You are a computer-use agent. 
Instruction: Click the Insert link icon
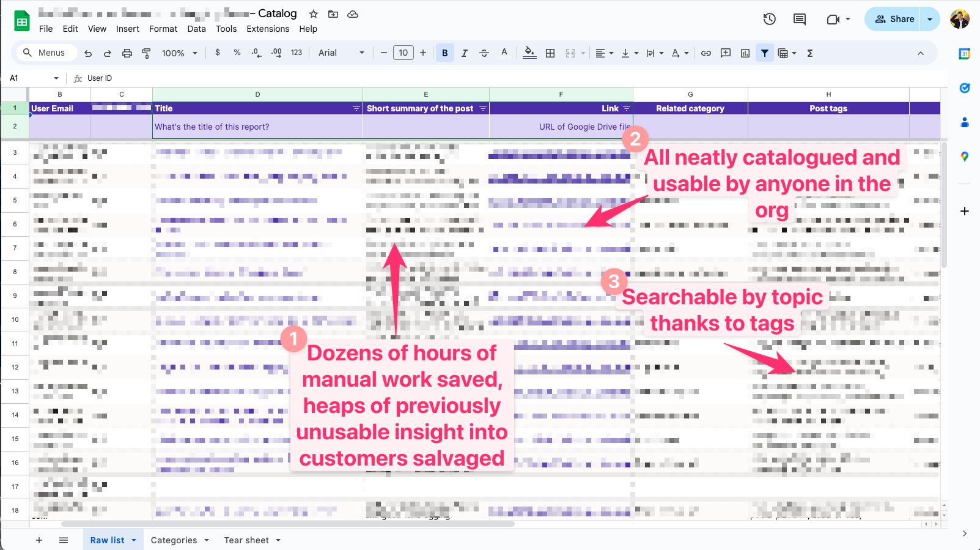(x=706, y=53)
